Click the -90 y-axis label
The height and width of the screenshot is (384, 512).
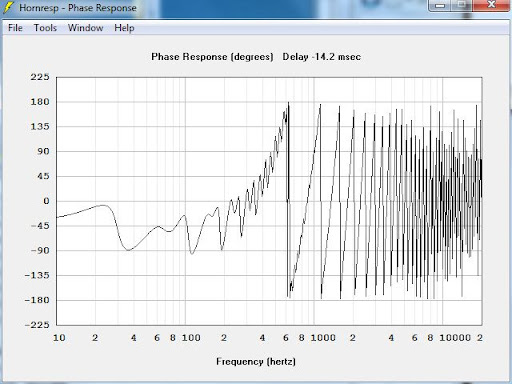coord(40,250)
